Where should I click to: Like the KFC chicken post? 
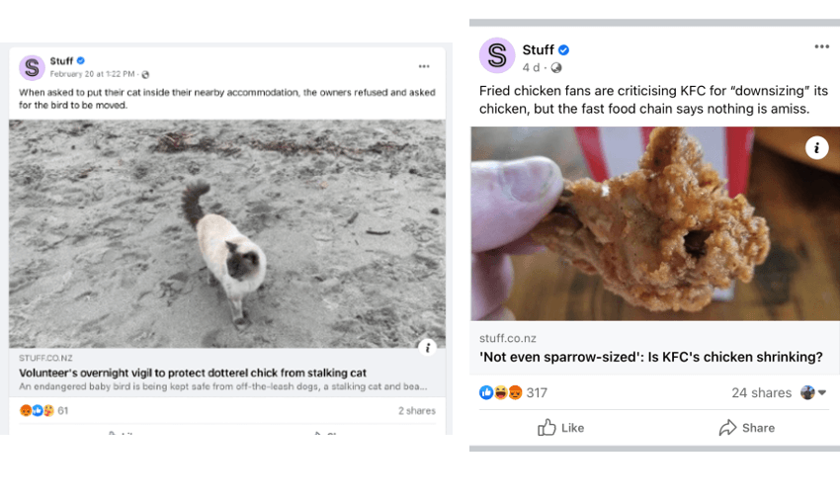point(560,428)
